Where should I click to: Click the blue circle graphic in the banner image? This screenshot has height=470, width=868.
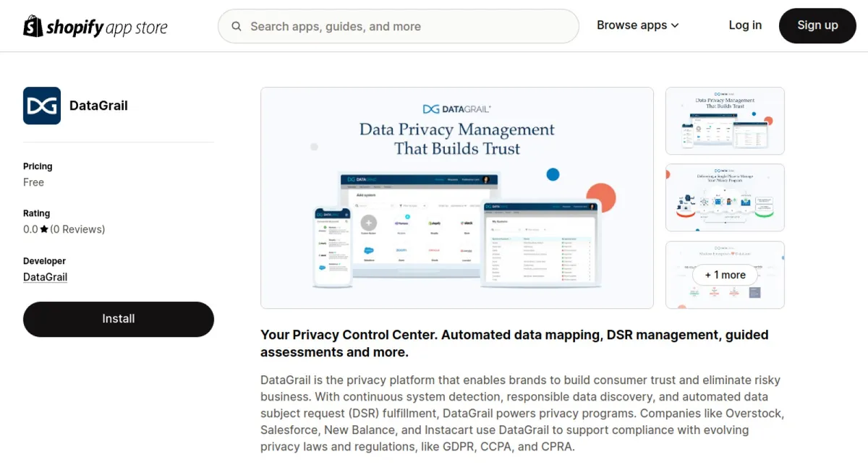point(553,174)
